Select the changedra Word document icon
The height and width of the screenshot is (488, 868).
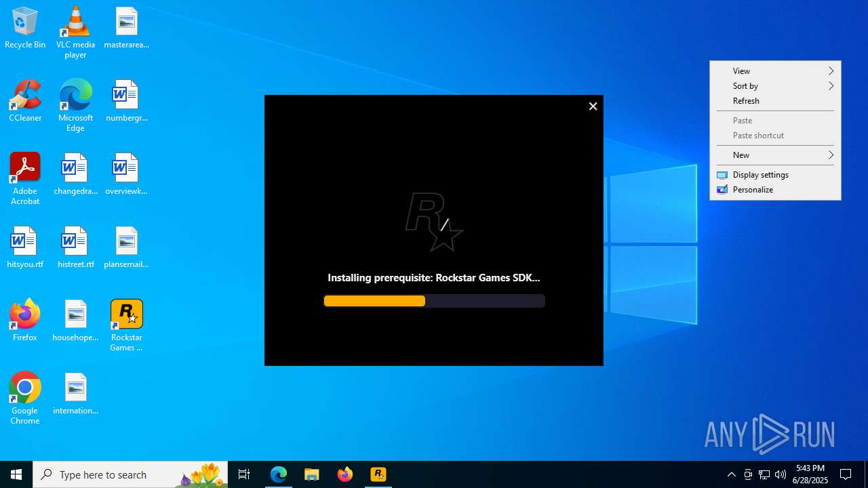click(x=75, y=174)
